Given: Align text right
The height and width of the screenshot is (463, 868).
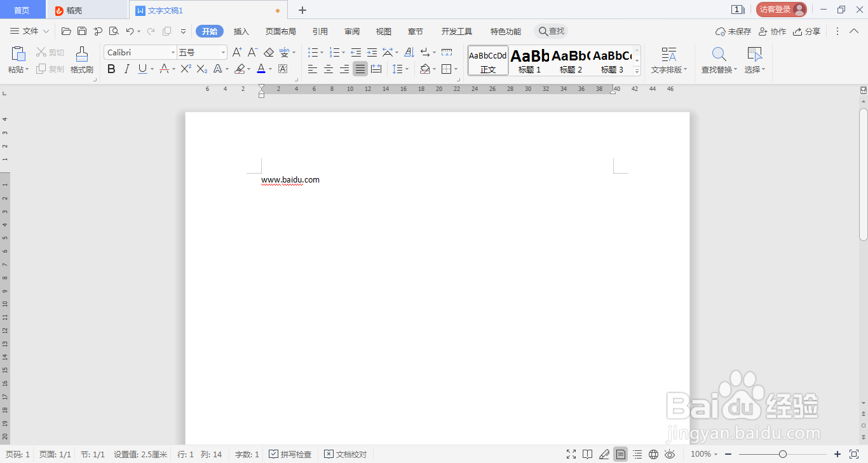Looking at the screenshot, I should click(x=344, y=69).
